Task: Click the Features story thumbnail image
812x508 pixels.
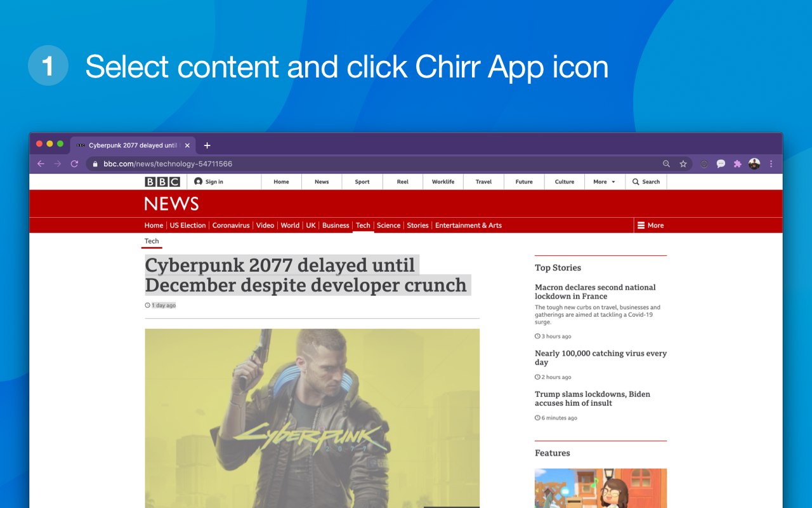Action: 601,488
